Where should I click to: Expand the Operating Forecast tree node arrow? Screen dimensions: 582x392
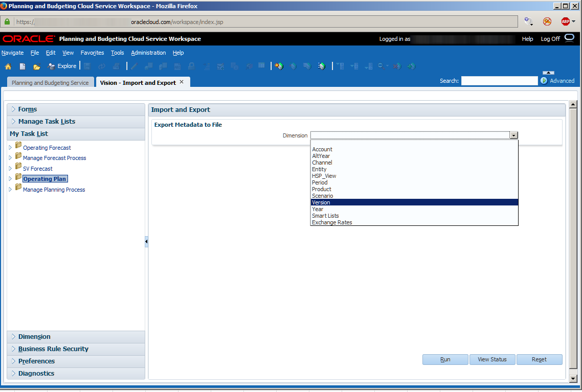click(10, 147)
